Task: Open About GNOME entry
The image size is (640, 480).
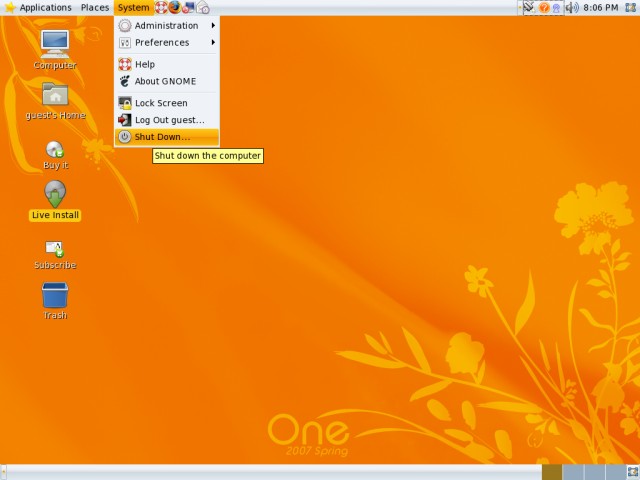Action: [x=165, y=82]
